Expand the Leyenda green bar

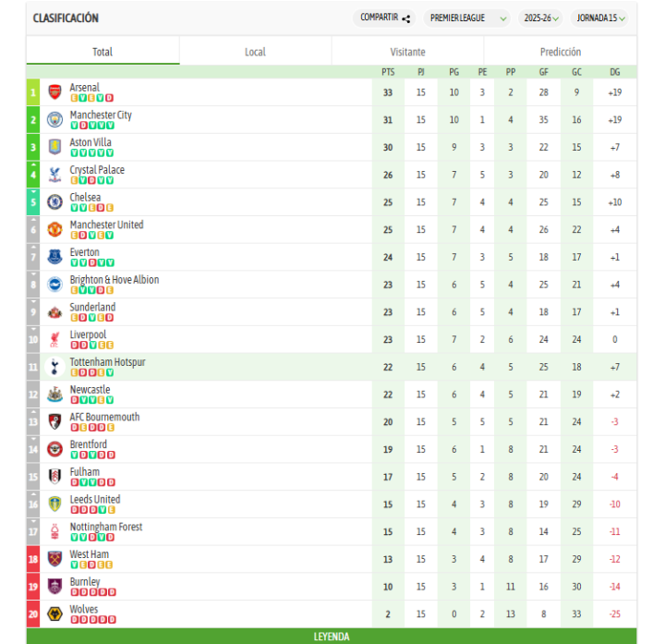point(332,637)
